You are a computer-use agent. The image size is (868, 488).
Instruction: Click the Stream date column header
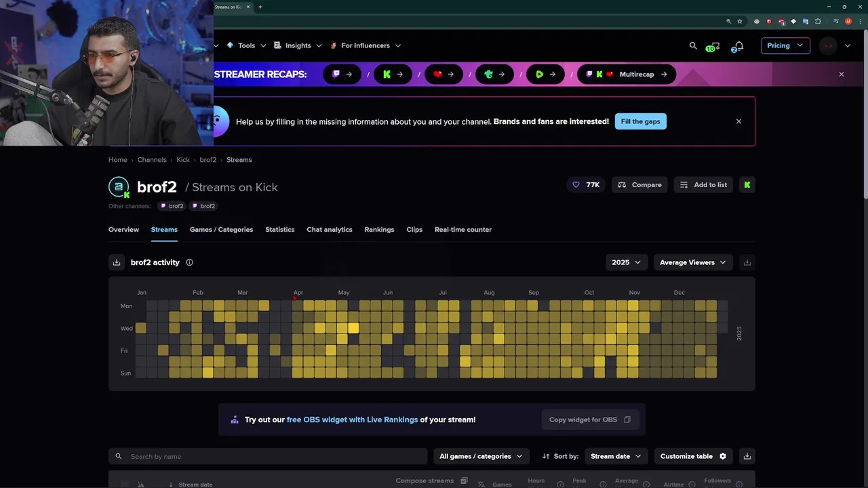pos(195,485)
